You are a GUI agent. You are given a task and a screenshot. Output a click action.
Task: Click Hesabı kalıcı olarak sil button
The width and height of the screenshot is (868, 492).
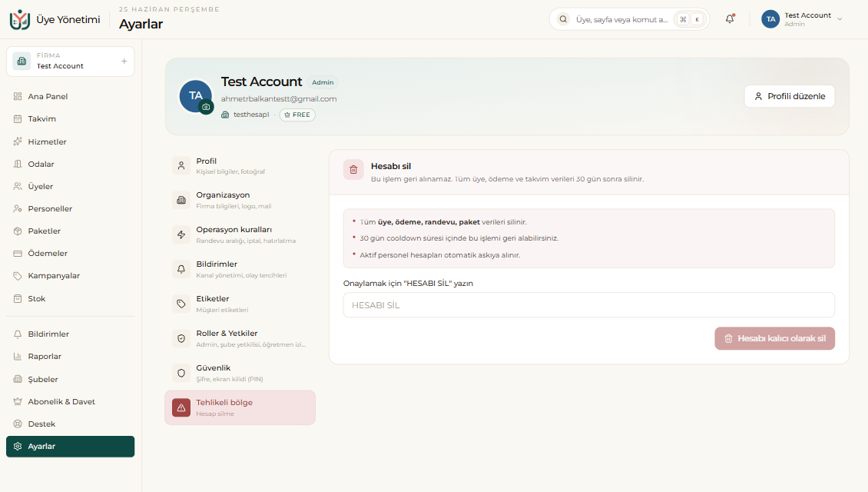point(774,338)
